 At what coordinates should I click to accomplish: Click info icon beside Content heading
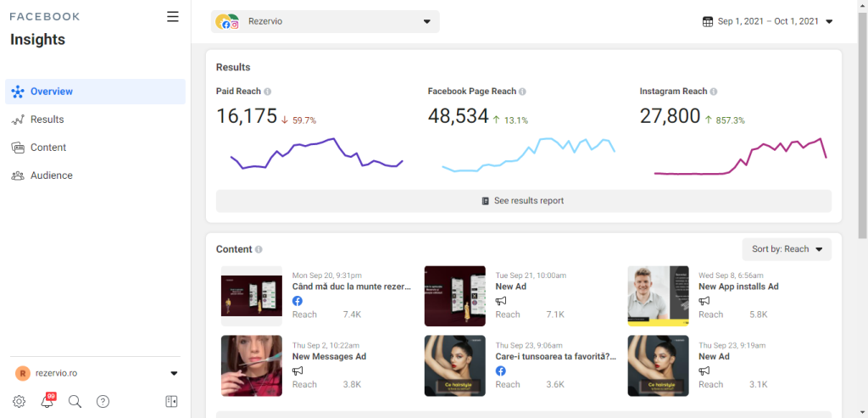pyautogui.click(x=259, y=249)
